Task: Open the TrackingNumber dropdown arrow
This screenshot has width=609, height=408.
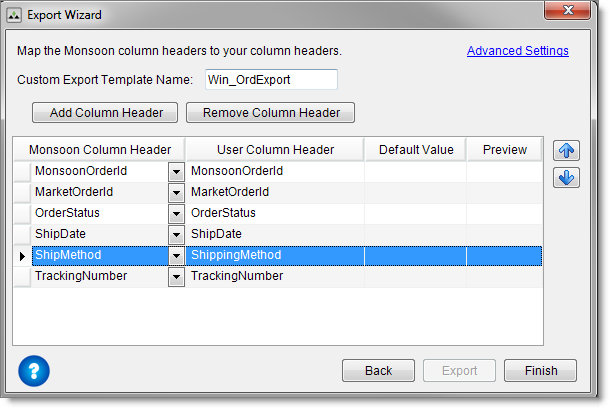Action: [176, 276]
